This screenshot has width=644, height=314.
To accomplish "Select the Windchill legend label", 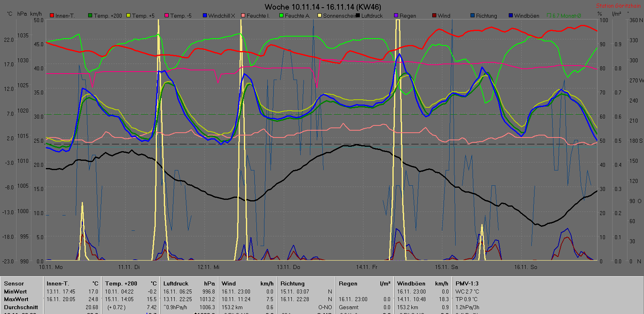I will click(x=221, y=16).
